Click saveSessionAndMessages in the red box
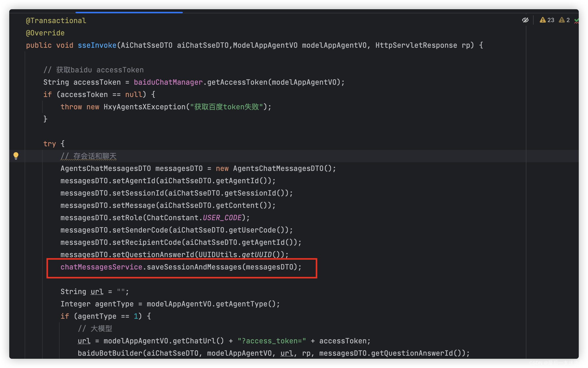Image resolution: width=588 pixels, height=368 pixels. pyautogui.click(x=194, y=267)
